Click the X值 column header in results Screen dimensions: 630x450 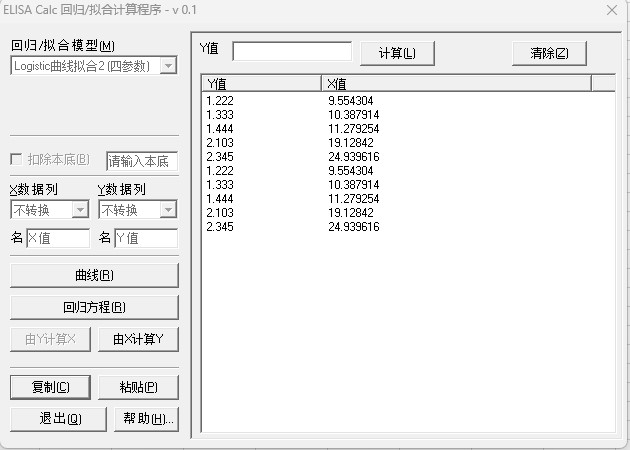pos(455,83)
